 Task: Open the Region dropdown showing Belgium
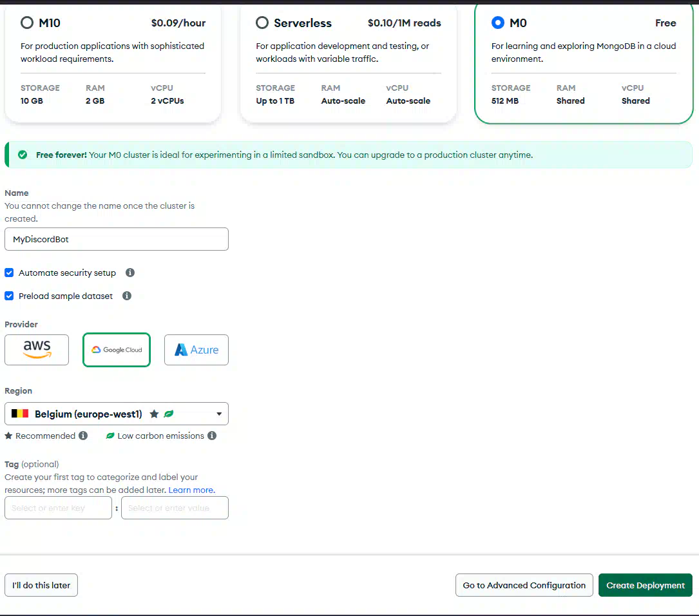117,414
